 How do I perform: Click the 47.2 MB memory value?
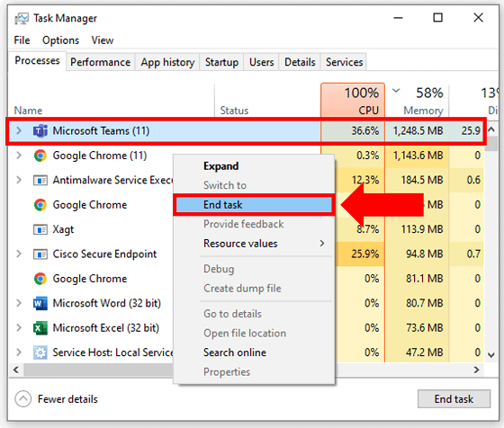(424, 352)
